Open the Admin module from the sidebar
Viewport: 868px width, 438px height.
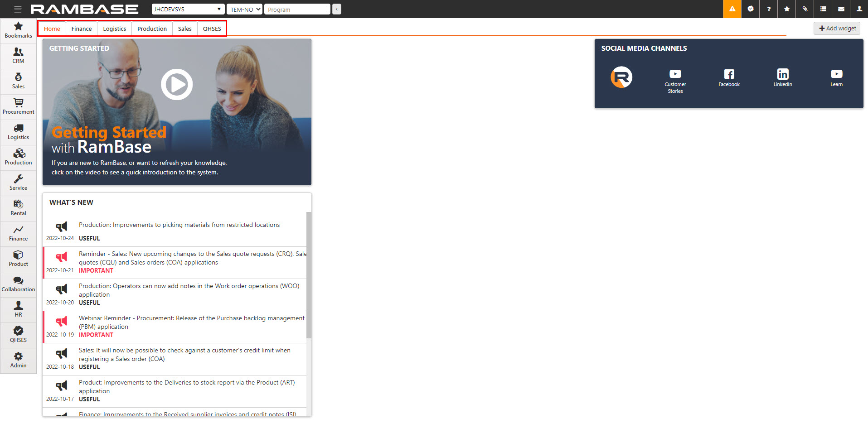click(18, 360)
